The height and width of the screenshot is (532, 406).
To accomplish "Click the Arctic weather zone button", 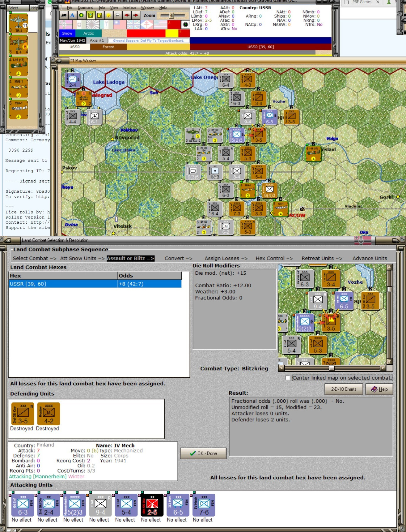I will (89, 33).
